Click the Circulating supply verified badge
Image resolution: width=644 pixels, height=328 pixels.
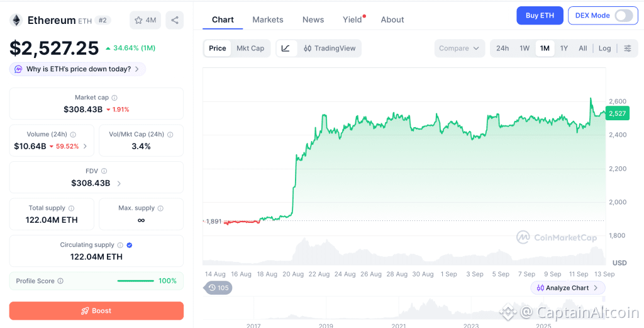click(x=130, y=245)
